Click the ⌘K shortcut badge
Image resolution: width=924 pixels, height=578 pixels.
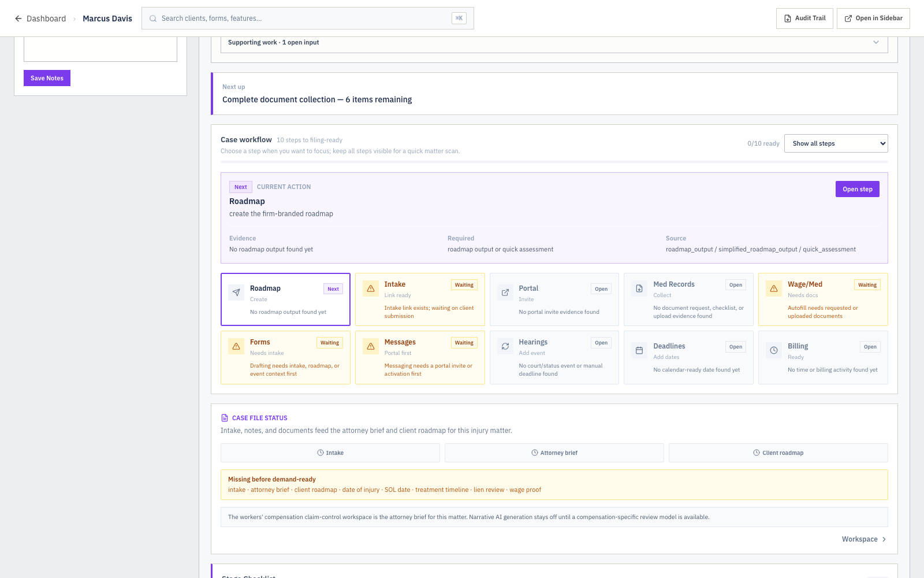click(x=459, y=18)
